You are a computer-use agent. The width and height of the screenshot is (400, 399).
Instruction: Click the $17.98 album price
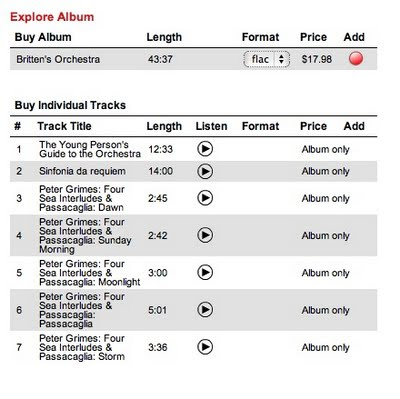[x=317, y=59]
